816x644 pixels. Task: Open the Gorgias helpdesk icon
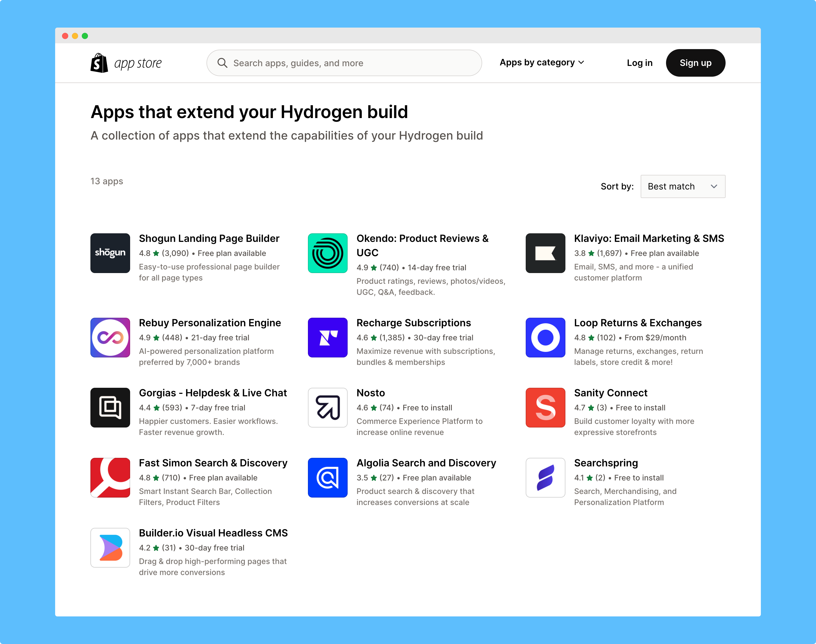pyautogui.click(x=110, y=408)
